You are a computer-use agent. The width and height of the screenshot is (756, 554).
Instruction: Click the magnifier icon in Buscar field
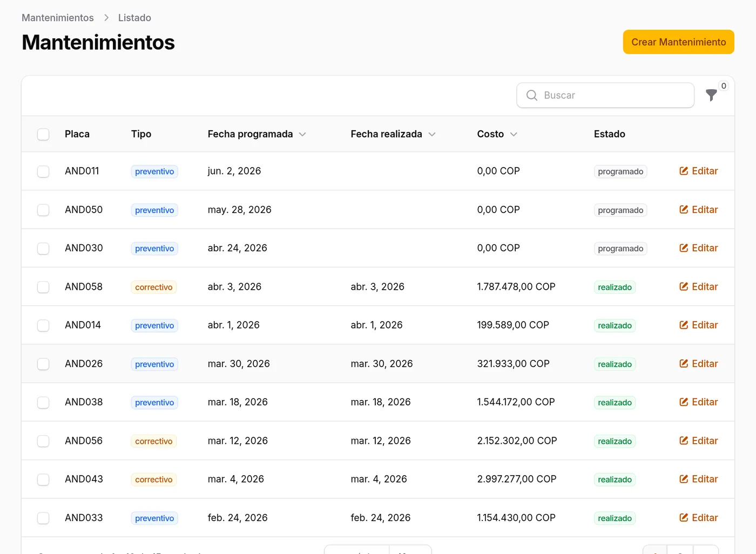(532, 95)
